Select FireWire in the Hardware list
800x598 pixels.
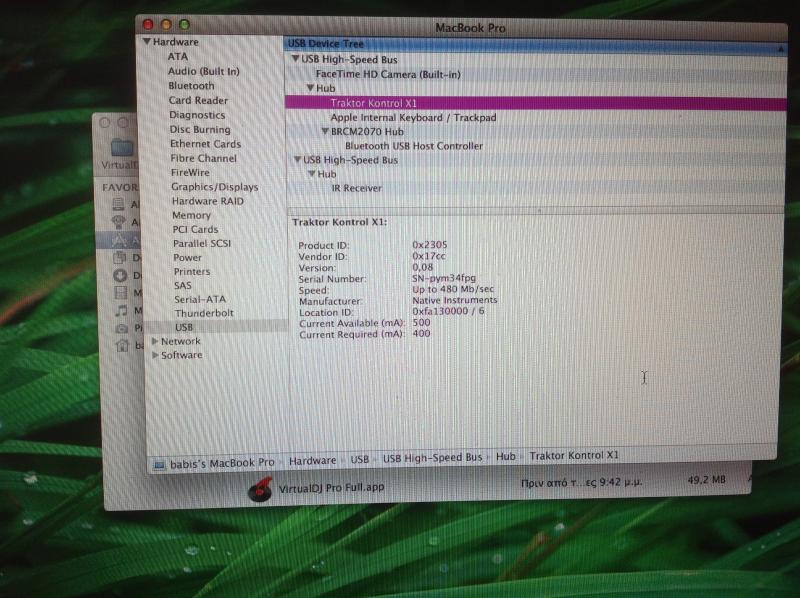(190, 172)
